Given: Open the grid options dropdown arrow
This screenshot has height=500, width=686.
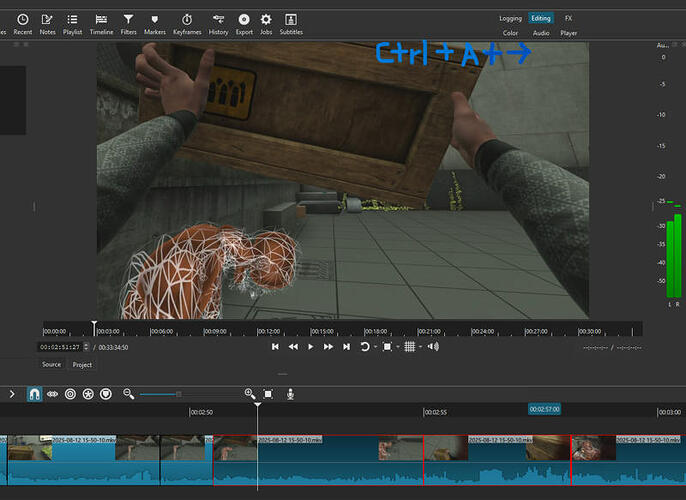Looking at the screenshot, I should pyautogui.click(x=420, y=347).
